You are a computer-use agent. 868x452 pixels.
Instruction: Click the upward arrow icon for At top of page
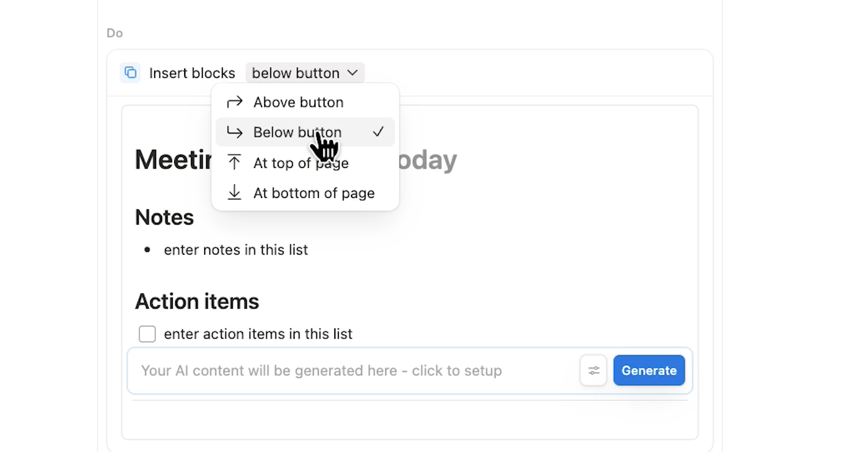tap(234, 162)
